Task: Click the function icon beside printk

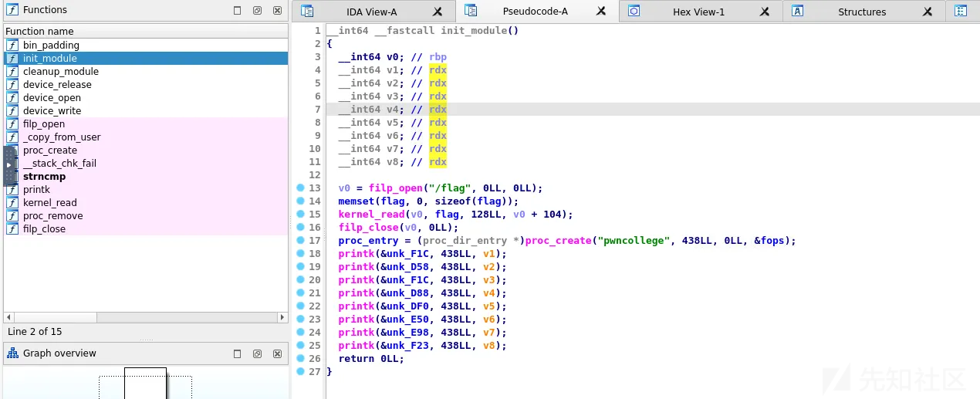Action: [12, 190]
